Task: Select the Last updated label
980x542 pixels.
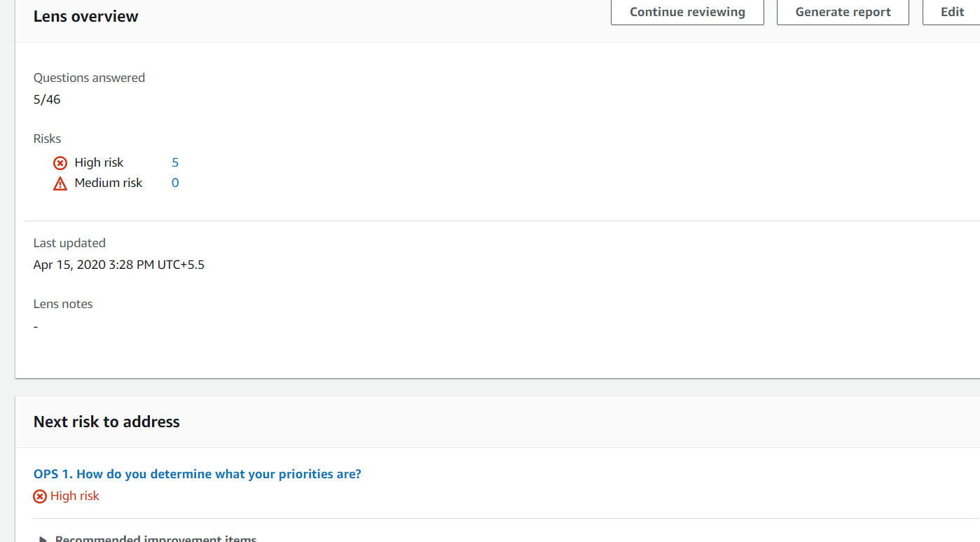Action: pyautogui.click(x=69, y=243)
